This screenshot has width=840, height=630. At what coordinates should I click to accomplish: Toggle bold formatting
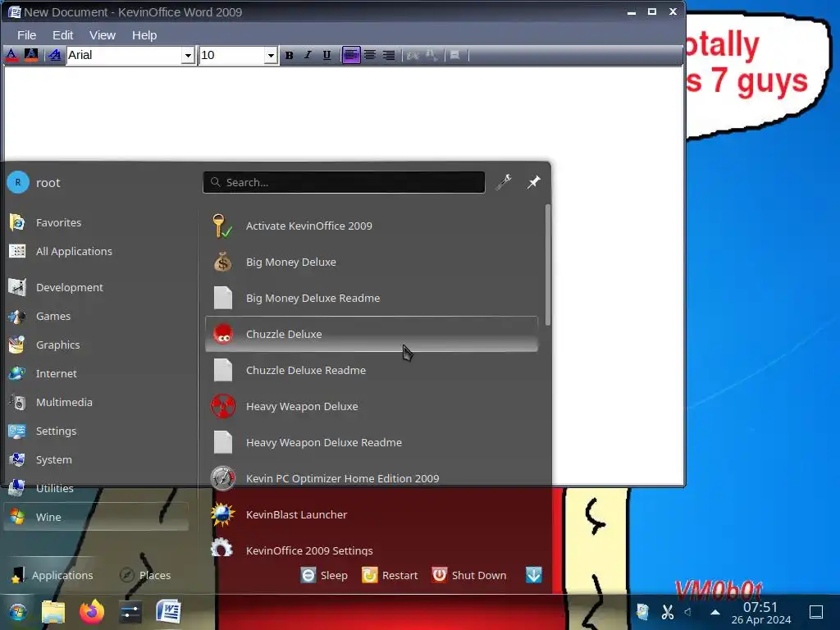tap(290, 55)
